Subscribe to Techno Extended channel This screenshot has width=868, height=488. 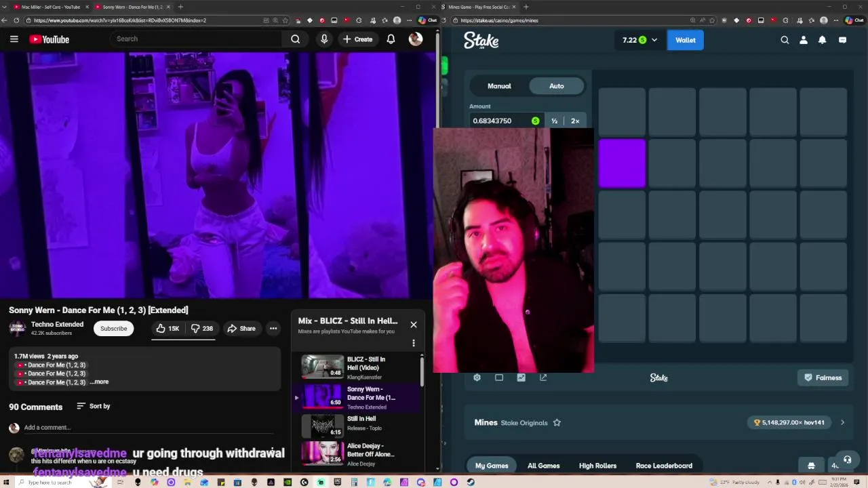pyautogui.click(x=114, y=329)
